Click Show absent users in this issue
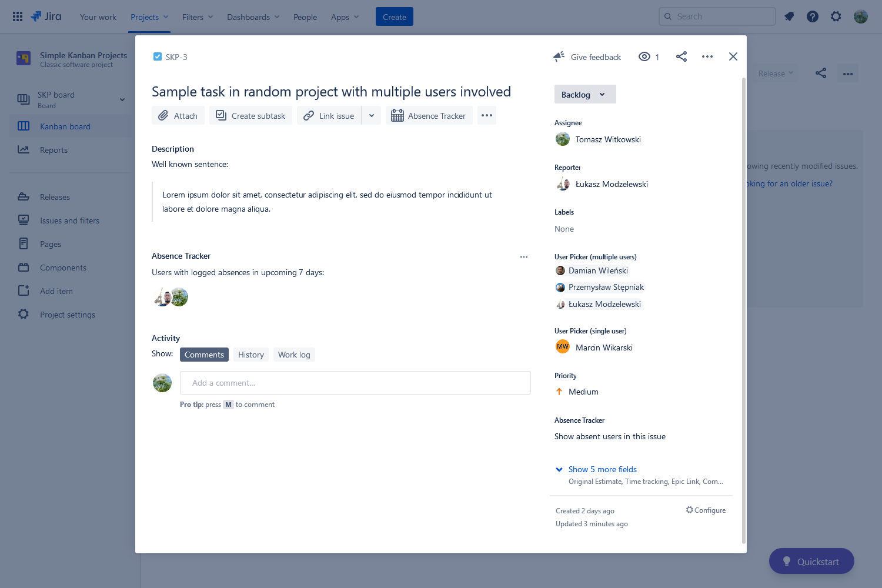The width and height of the screenshot is (882, 588). click(610, 436)
